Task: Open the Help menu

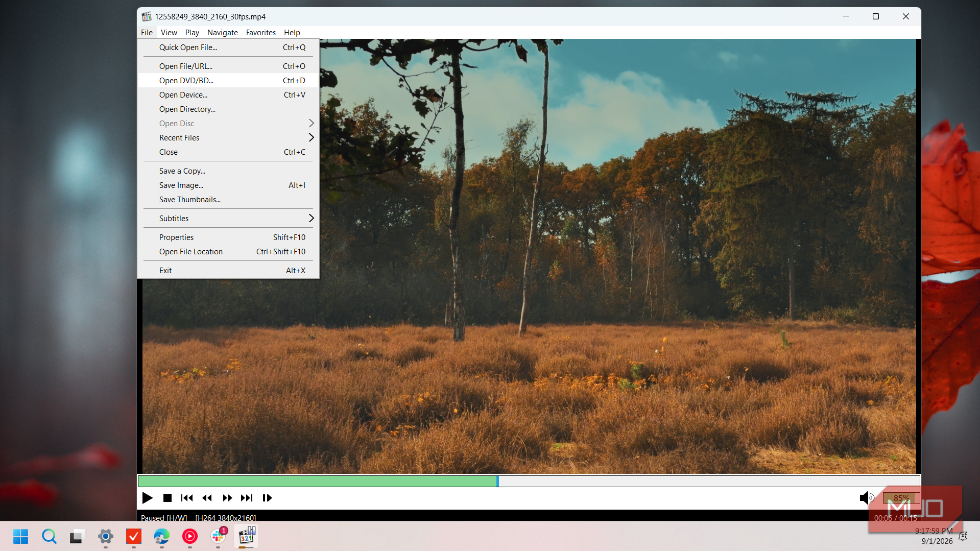Action: click(x=292, y=32)
